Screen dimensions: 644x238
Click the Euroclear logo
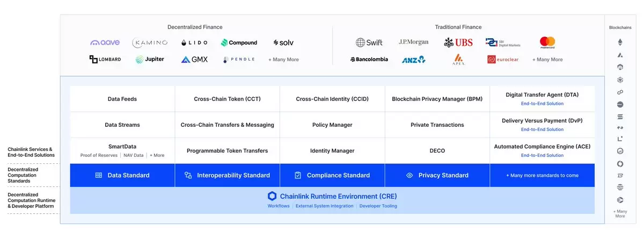pyautogui.click(x=503, y=60)
